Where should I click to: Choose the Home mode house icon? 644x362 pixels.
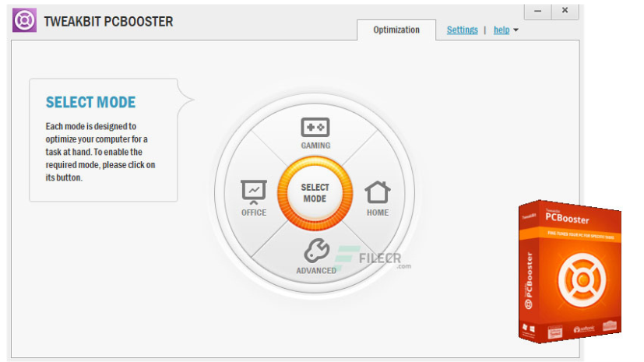pos(378,192)
